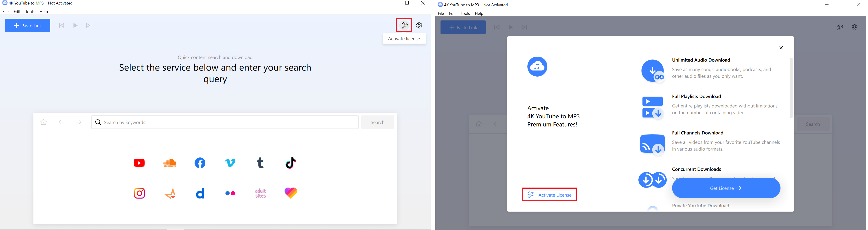Select the SoundCloud service icon

[x=169, y=163]
